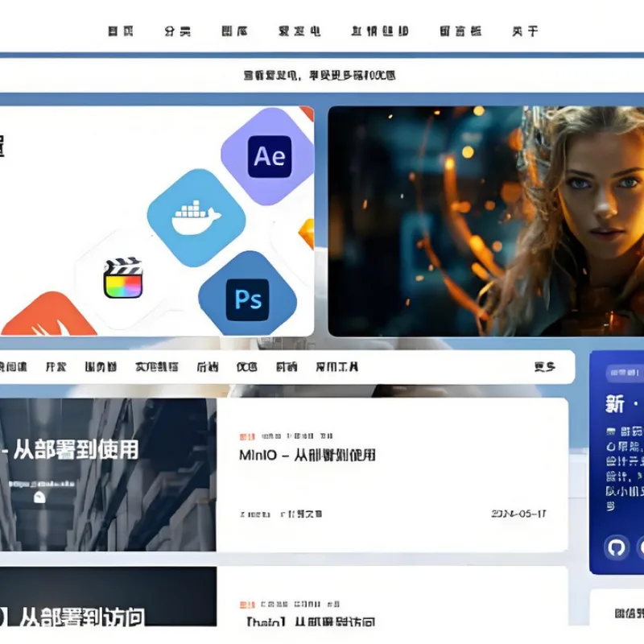Click the Docker whale icon

tap(196, 217)
